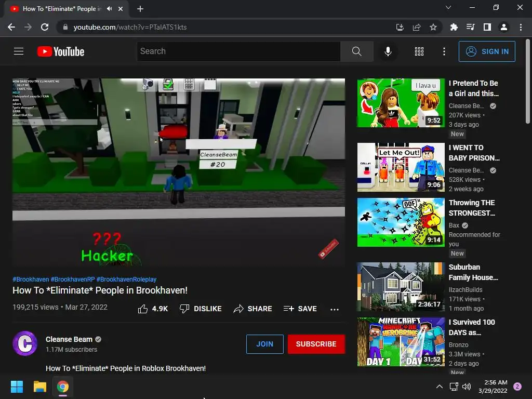Click the Chrome taskbar icon
532x399 pixels.
(63, 387)
